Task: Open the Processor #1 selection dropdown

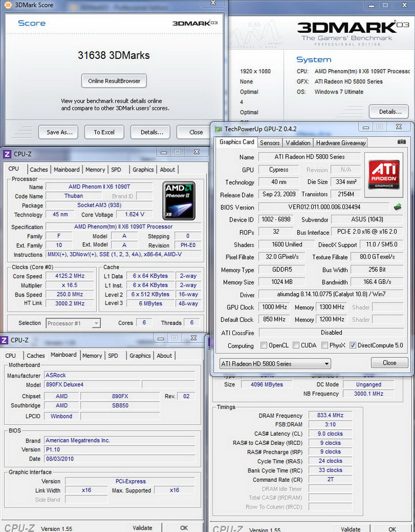Action: pos(73,323)
